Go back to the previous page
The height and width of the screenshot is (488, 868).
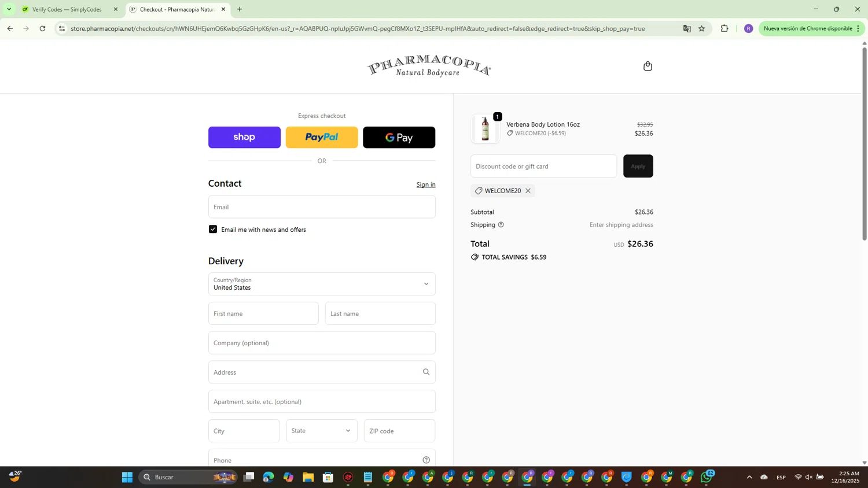point(10,28)
